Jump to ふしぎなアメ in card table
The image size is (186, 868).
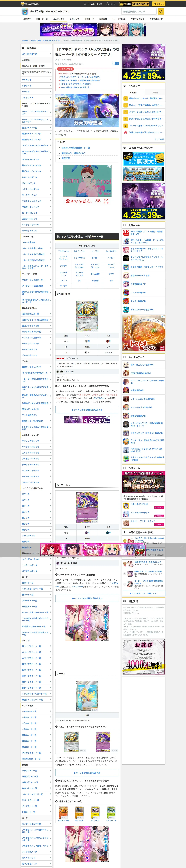point(111,251)
